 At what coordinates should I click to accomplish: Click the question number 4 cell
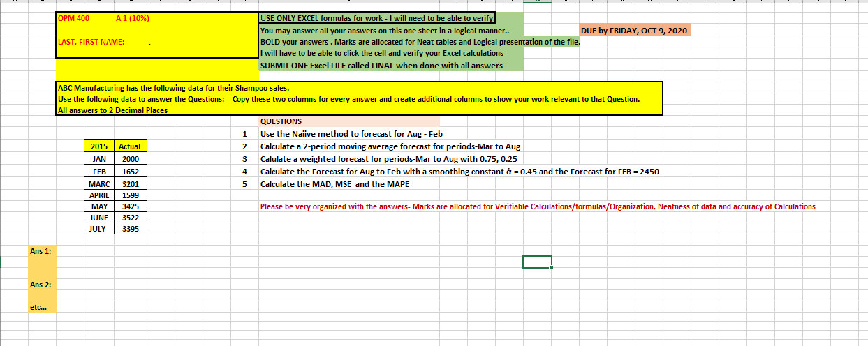pos(244,171)
